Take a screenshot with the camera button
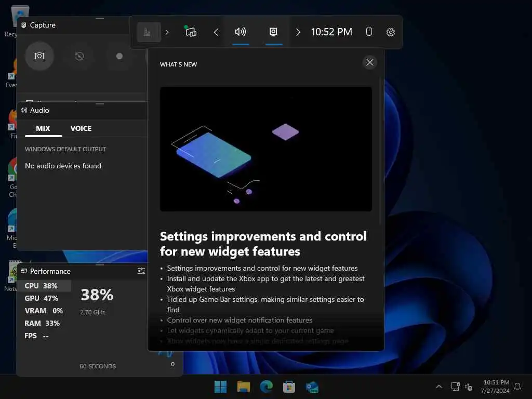The height and width of the screenshot is (399, 532). (x=39, y=56)
